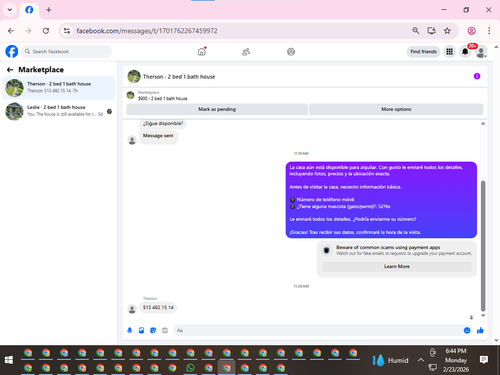Click the Facebook logo home icon
The height and width of the screenshot is (375, 500).
click(12, 52)
